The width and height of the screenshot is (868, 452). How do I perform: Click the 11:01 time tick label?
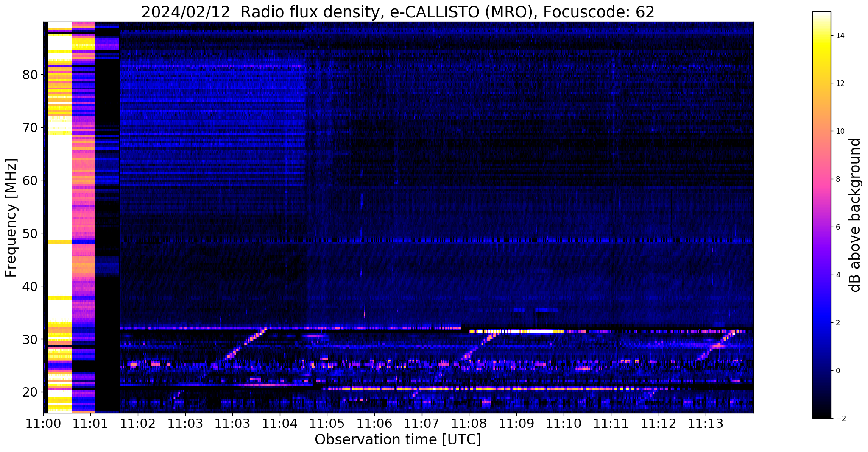(x=91, y=423)
